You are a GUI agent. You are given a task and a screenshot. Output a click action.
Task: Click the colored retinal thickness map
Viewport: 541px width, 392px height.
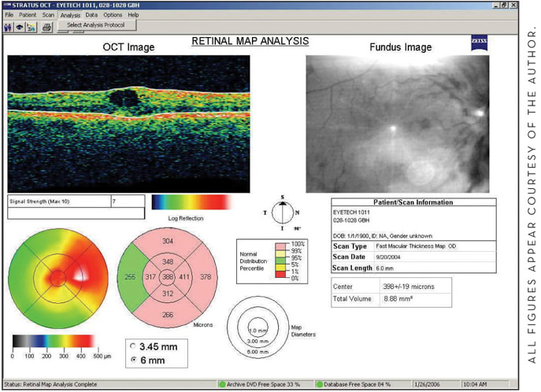58,278
